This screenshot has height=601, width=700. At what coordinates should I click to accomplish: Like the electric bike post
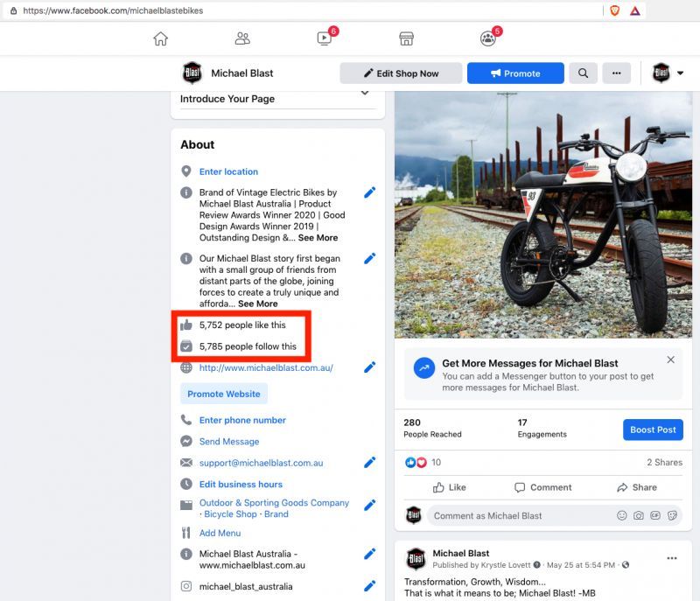[x=450, y=487]
